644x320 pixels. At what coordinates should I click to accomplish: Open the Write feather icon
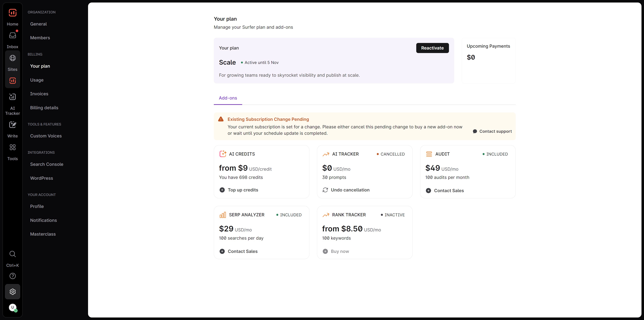13,125
